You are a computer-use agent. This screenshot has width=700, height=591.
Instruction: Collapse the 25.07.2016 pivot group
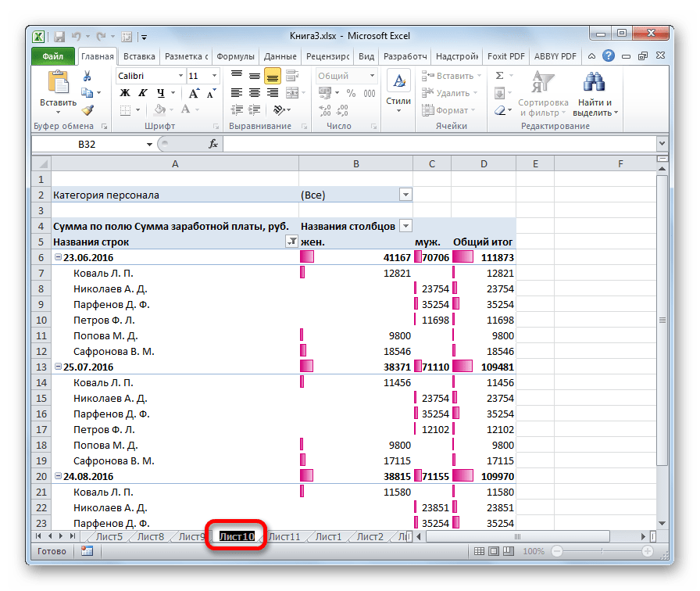point(58,367)
